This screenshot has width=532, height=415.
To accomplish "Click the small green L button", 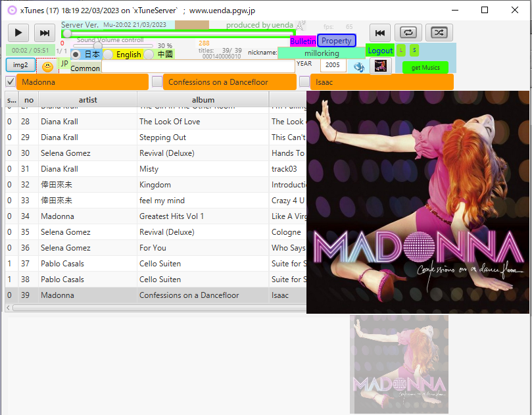I will pos(401,50).
